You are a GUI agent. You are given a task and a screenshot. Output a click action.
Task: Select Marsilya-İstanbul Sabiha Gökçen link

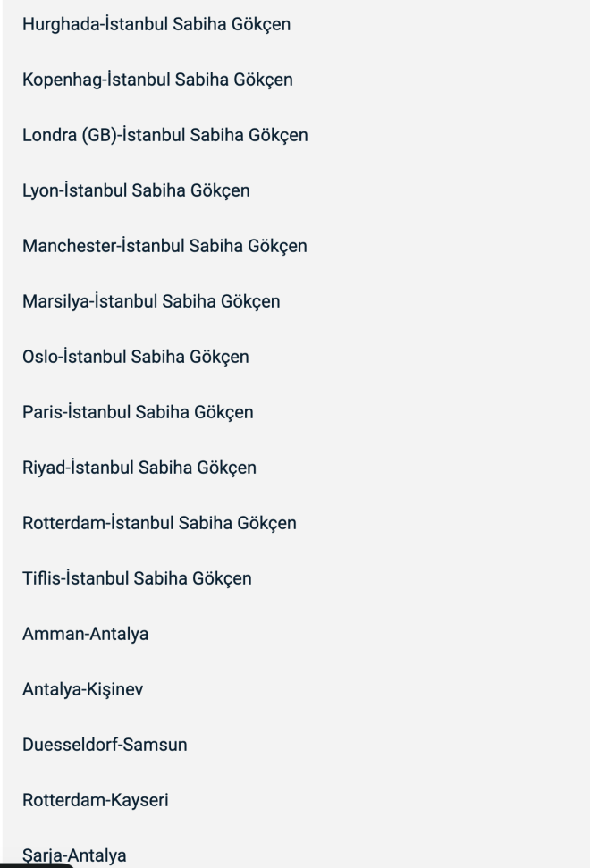click(151, 301)
